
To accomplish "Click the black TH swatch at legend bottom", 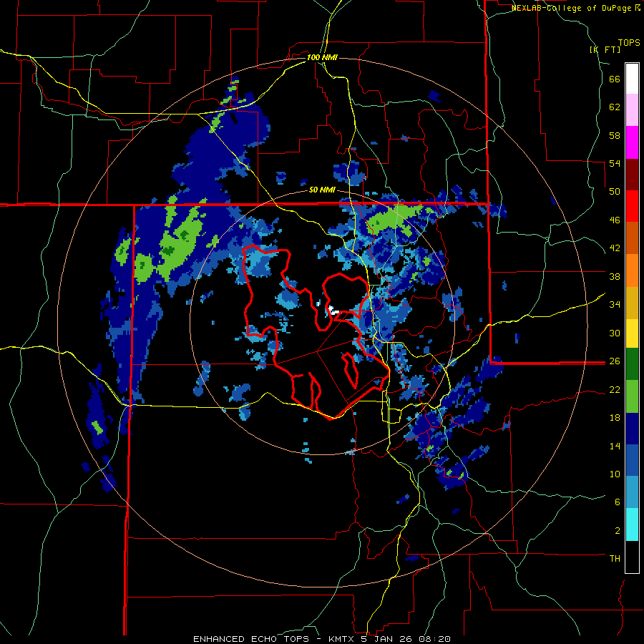I will pos(632,557).
